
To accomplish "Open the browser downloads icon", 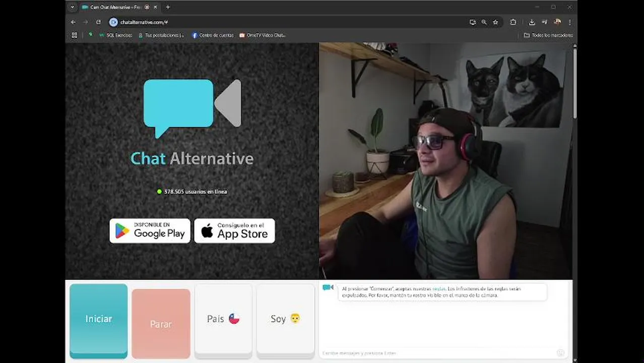I will [532, 22].
